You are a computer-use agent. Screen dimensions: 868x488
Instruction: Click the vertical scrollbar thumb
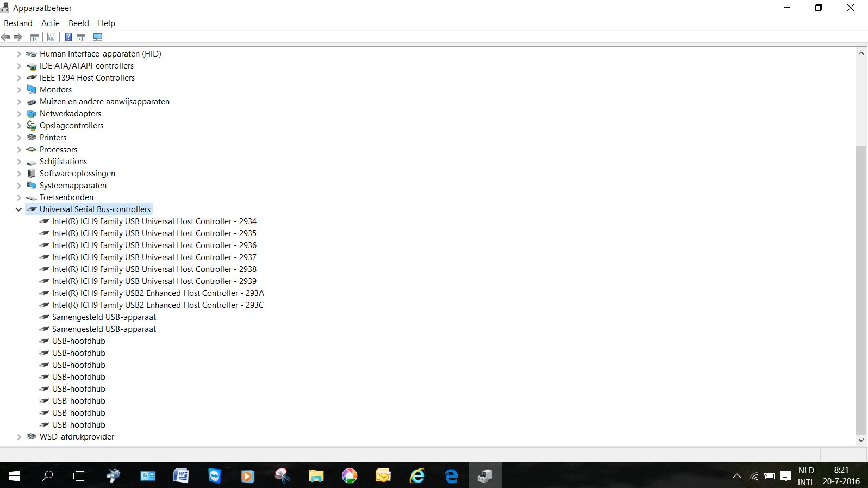tap(861, 289)
